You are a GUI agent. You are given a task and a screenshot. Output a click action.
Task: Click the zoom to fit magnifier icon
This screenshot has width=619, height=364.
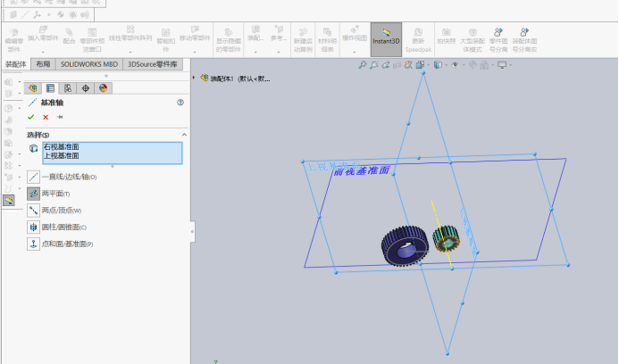[363, 65]
